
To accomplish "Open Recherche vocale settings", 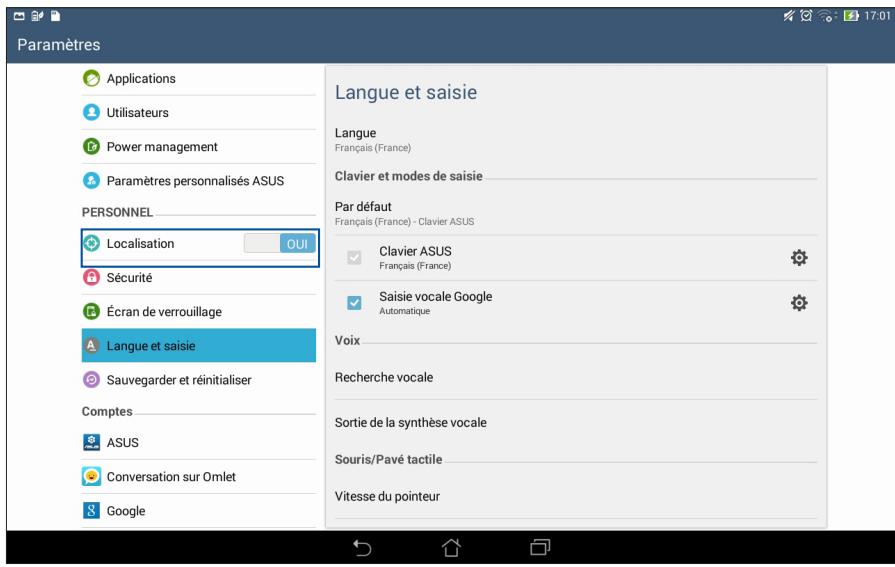I will [x=576, y=377].
